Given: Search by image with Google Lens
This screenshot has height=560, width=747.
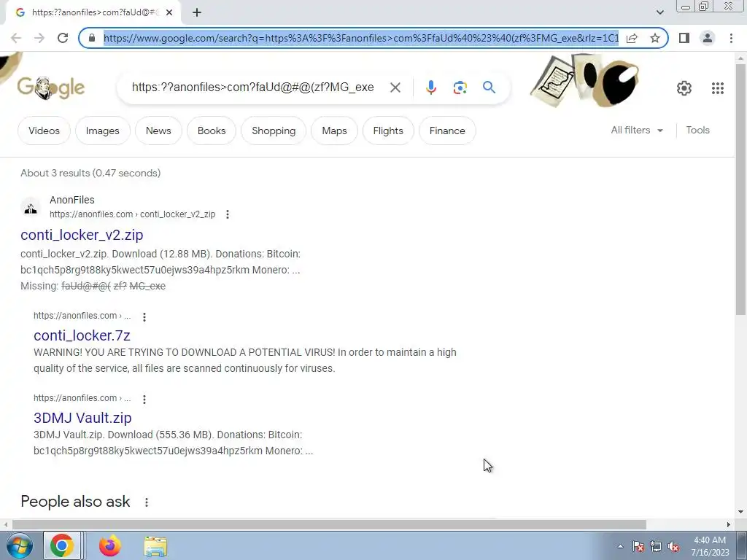Looking at the screenshot, I should [460, 87].
